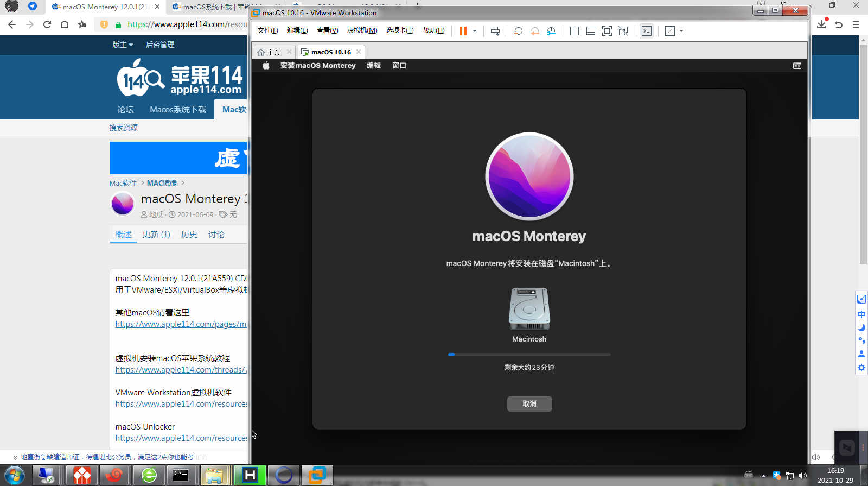Open VMware 虚拟机(M) menu

(x=362, y=30)
